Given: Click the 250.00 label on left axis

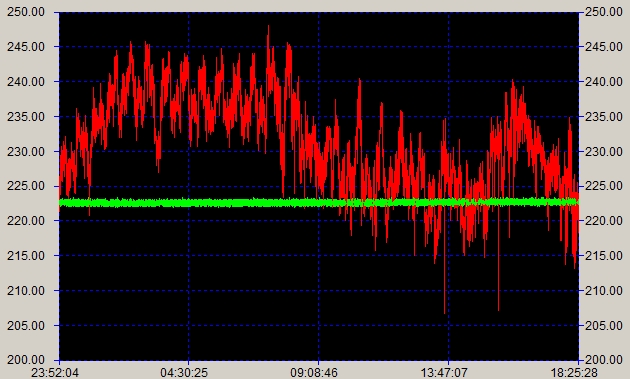Looking at the screenshot, I should [x=26, y=12].
